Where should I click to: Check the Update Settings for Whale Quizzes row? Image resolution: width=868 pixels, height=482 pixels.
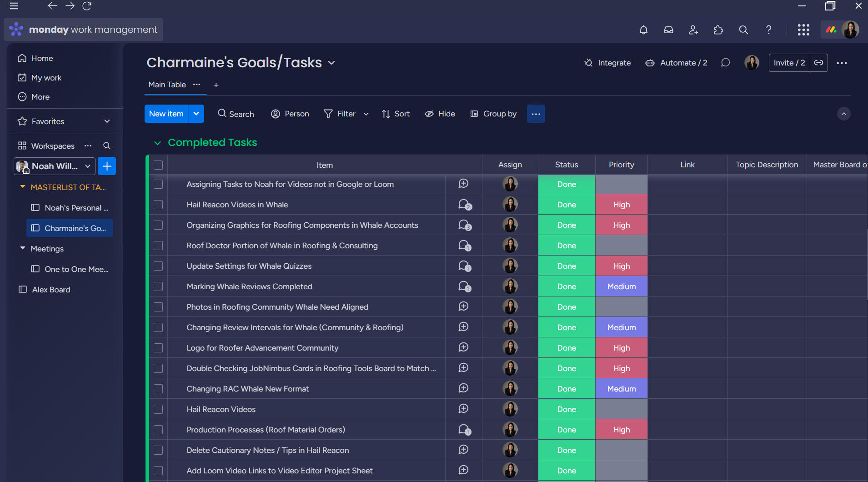[x=158, y=266]
